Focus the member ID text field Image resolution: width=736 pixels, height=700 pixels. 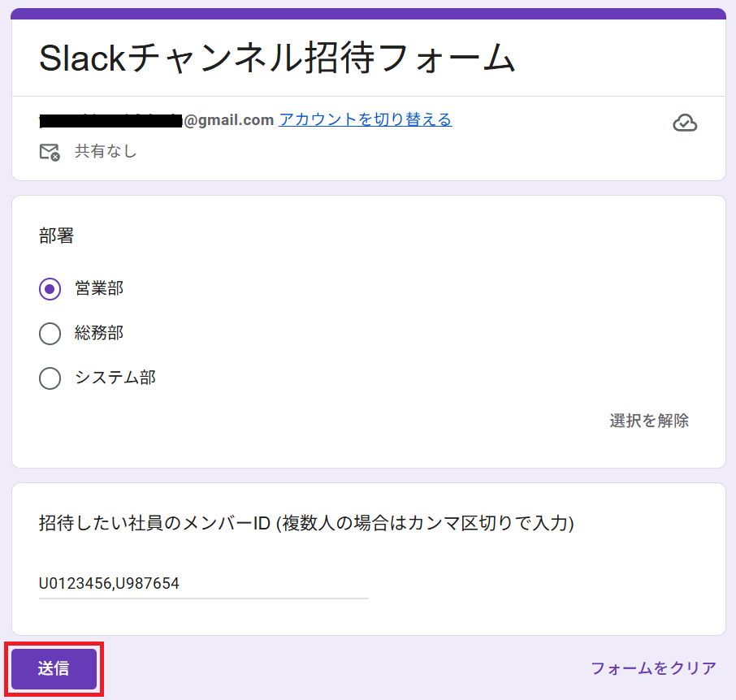[204, 584]
